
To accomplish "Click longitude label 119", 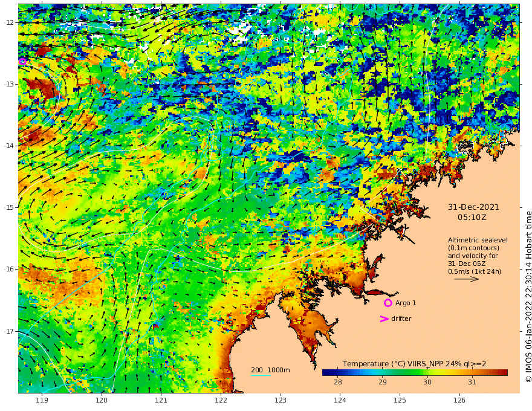I will click(42, 401).
